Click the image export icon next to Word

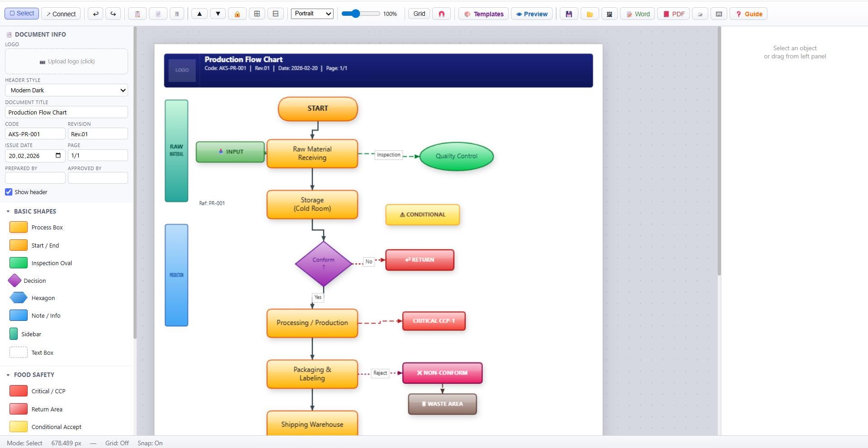tap(610, 14)
